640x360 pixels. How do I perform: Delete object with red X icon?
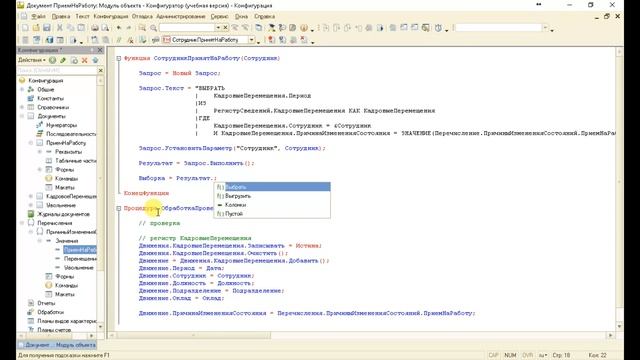coord(84,60)
